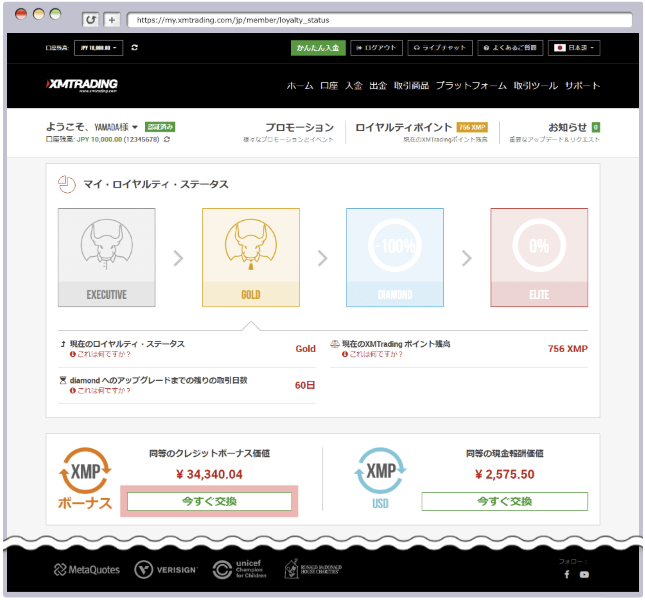645x600 pixels.
Task: Select the EXECUTIVE status card
Action: point(107,257)
